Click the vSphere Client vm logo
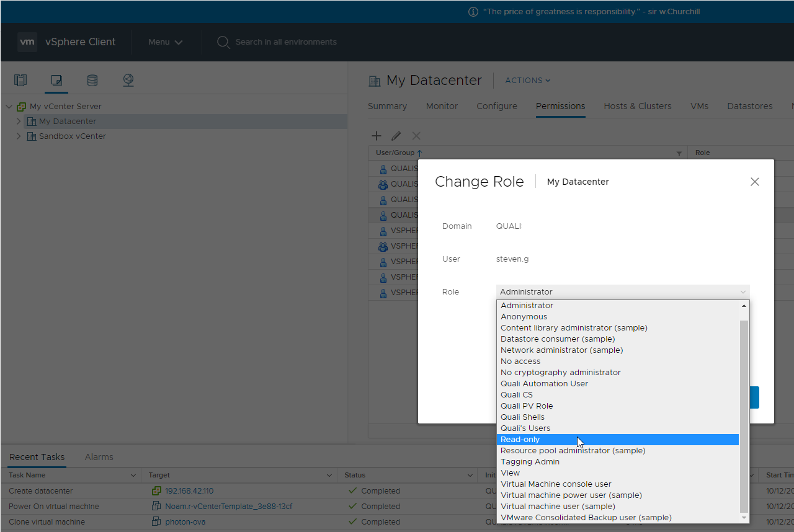The height and width of the screenshot is (532, 794). point(27,42)
